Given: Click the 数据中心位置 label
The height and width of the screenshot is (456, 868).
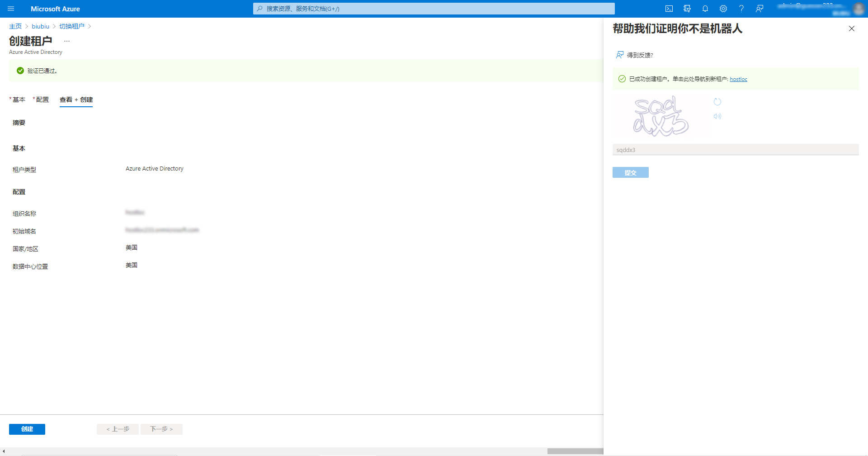Looking at the screenshot, I should (x=30, y=266).
